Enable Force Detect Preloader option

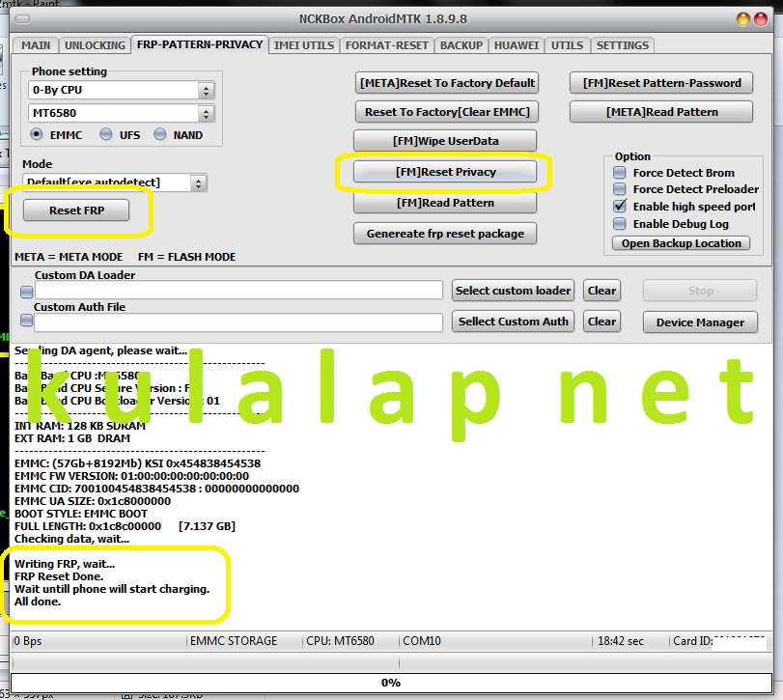pos(620,189)
